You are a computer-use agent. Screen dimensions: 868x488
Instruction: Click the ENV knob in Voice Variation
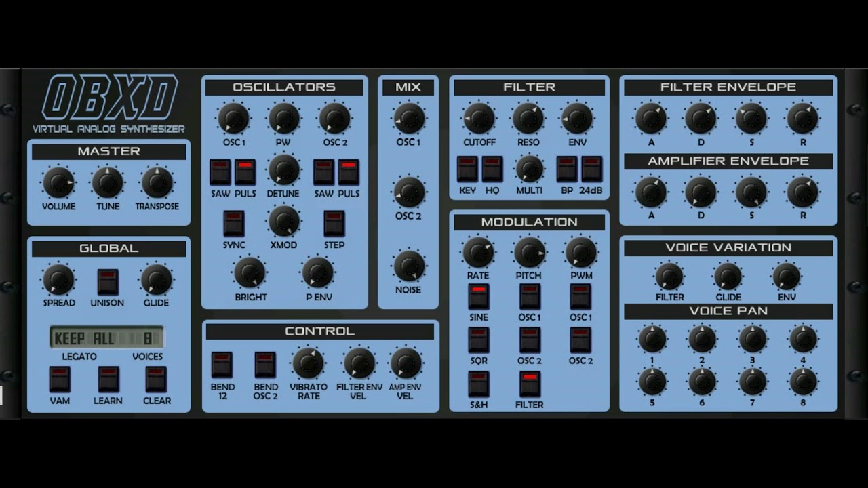tap(787, 277)
